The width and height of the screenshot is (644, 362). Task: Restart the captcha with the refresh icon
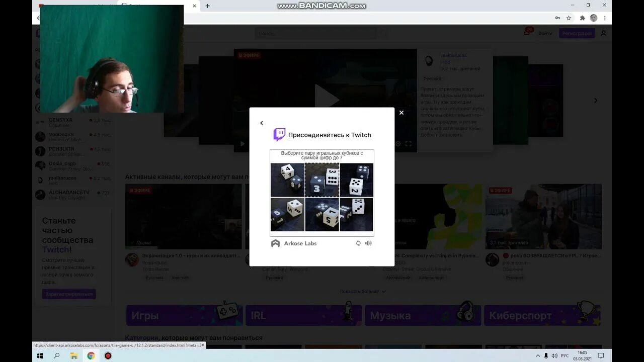coord(358,243)
